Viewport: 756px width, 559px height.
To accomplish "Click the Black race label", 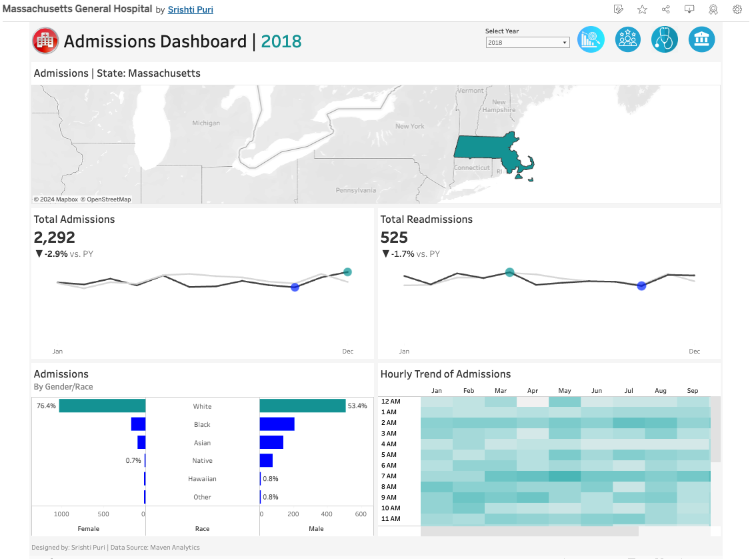I will (x=202, y=424).
